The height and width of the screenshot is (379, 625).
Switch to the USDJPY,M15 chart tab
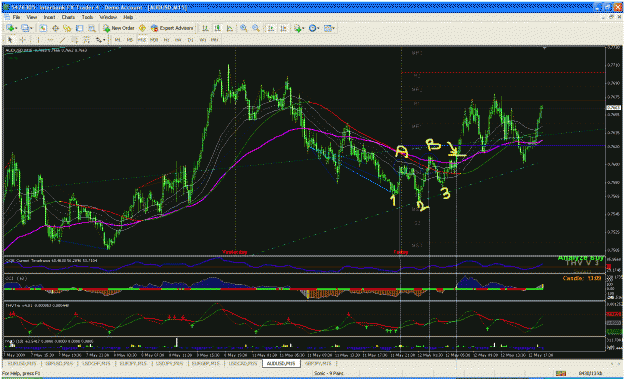pos(169,363)
